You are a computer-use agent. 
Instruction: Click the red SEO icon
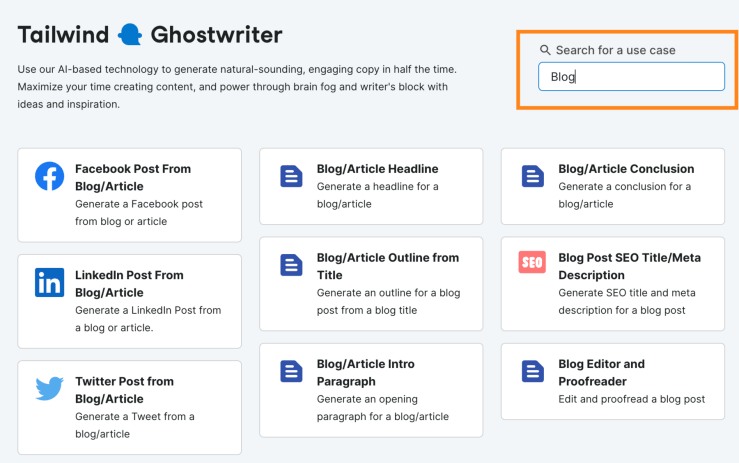point(532,263)
